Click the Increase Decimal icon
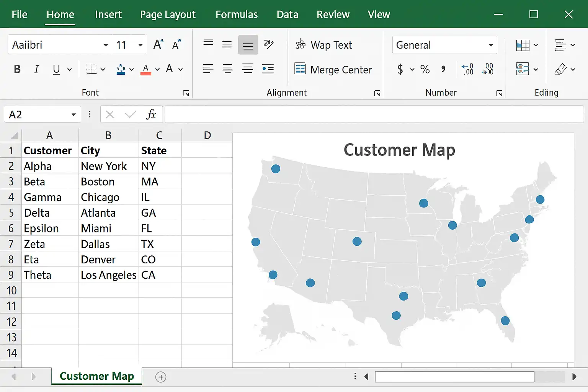588x392 pixels. 467,69
